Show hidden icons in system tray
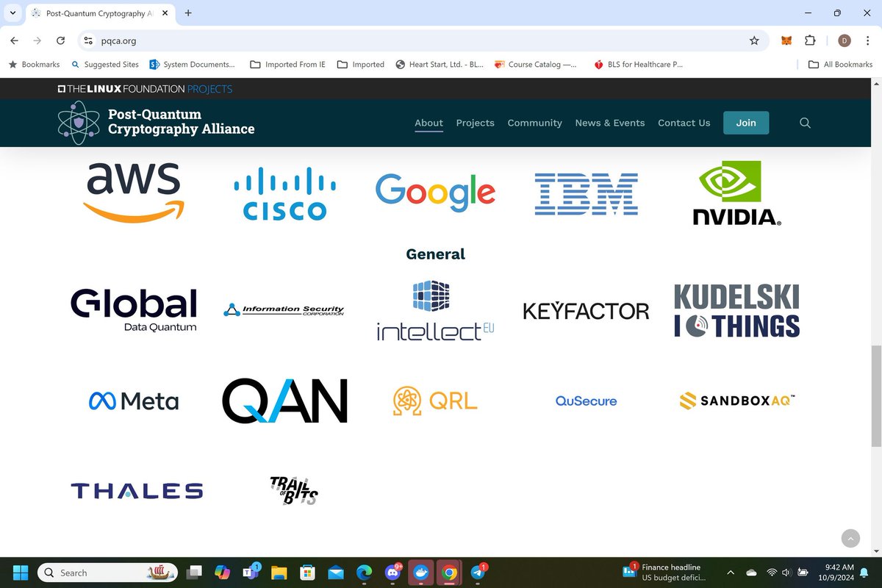This screenshot has height=588, width=882. pyautogui.click(x=731, y=573)
